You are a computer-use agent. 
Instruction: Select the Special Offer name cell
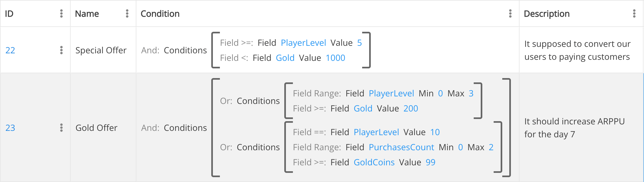pyautogui.click(x=101, y=50)
